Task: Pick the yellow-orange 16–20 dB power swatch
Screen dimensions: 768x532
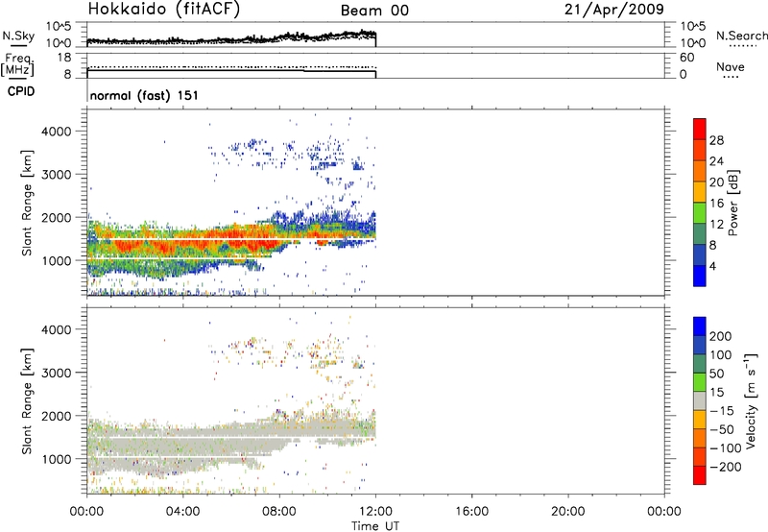Action: tap(700, 192)
